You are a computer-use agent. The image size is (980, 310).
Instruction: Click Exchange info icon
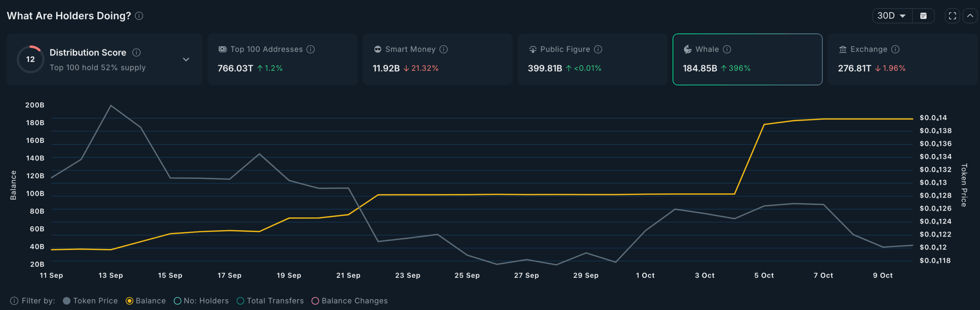tap(895, 49)
